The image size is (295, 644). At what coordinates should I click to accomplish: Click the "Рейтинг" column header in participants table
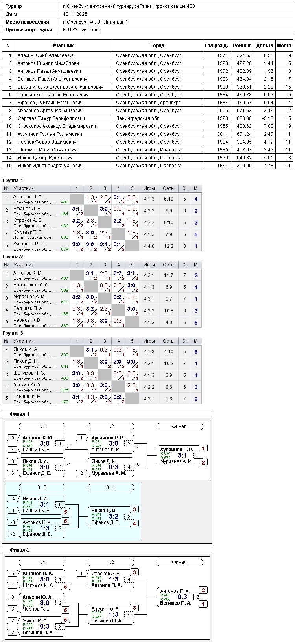[242, 46]
